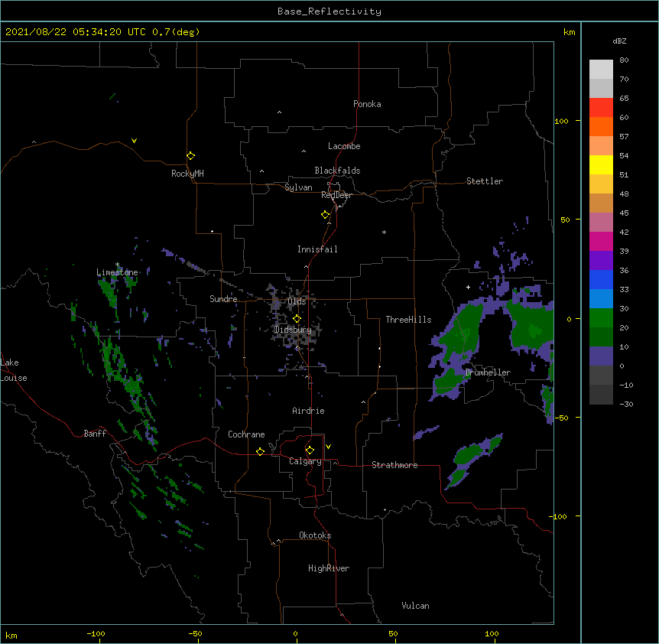Click the yellow diamond marker above RockyMH

coord(190,156)
